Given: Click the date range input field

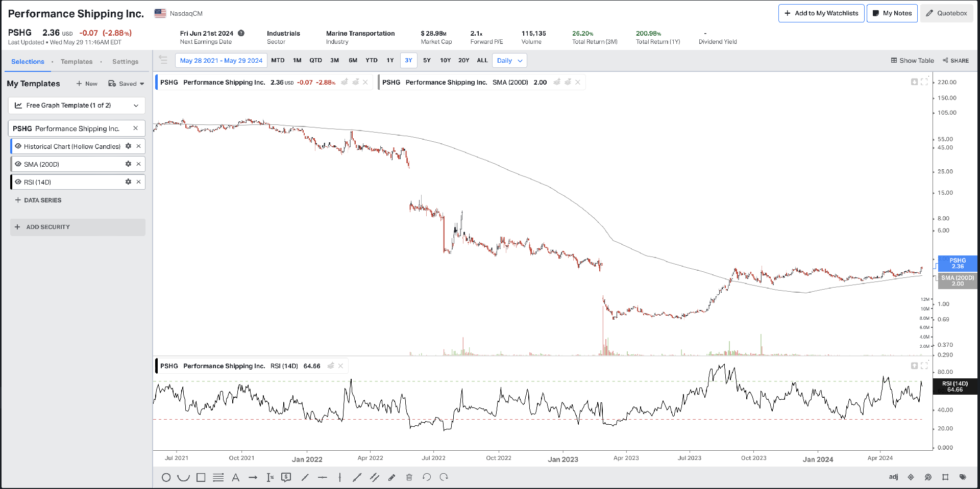Looking at the screenshot, I should coord(221,61).
